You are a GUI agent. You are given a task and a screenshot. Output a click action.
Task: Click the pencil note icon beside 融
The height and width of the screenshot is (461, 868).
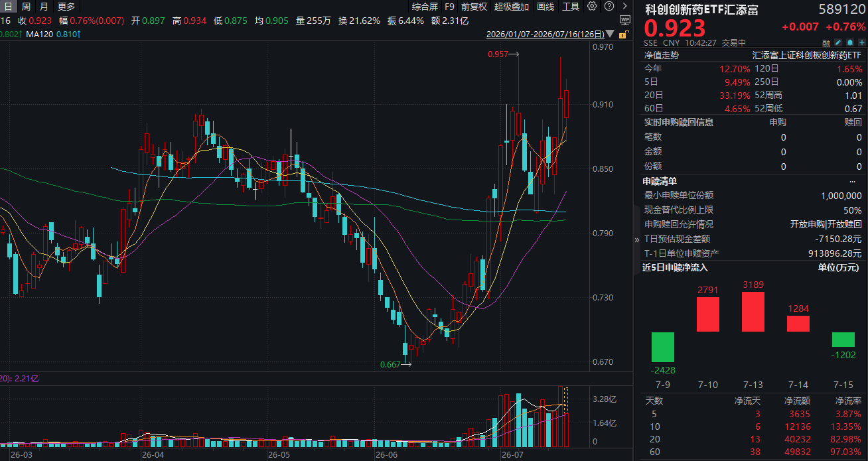(x=838, y=42)
